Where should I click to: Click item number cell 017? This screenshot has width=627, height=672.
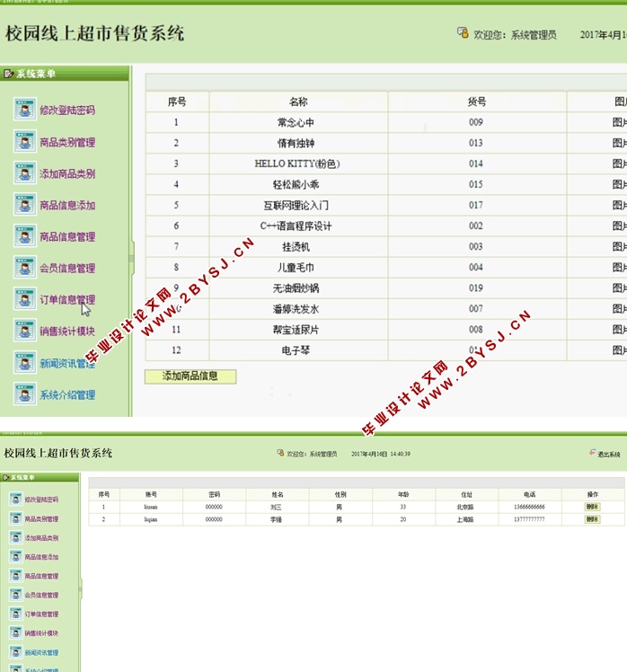click(476, 206)
